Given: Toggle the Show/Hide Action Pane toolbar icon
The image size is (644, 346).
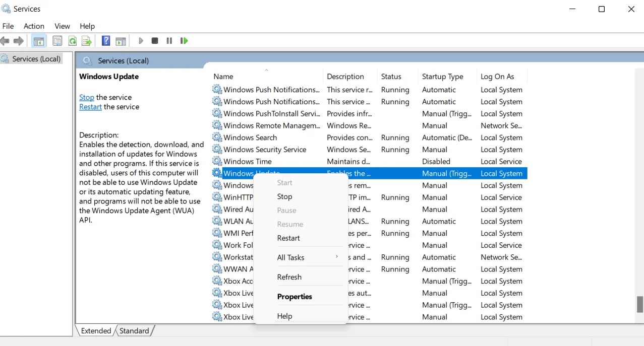Looking at the screenshot, I should pyautogui.click(x=121, y=41).
